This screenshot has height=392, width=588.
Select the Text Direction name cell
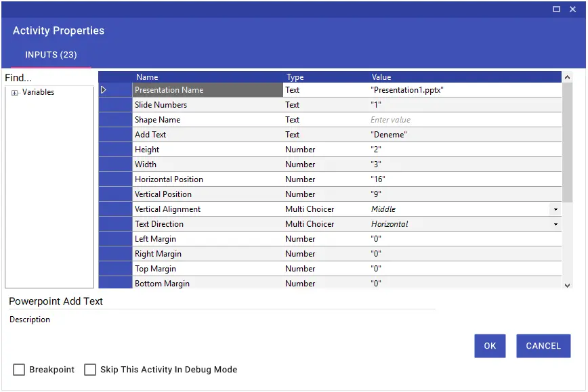click(x=208, y=224)
